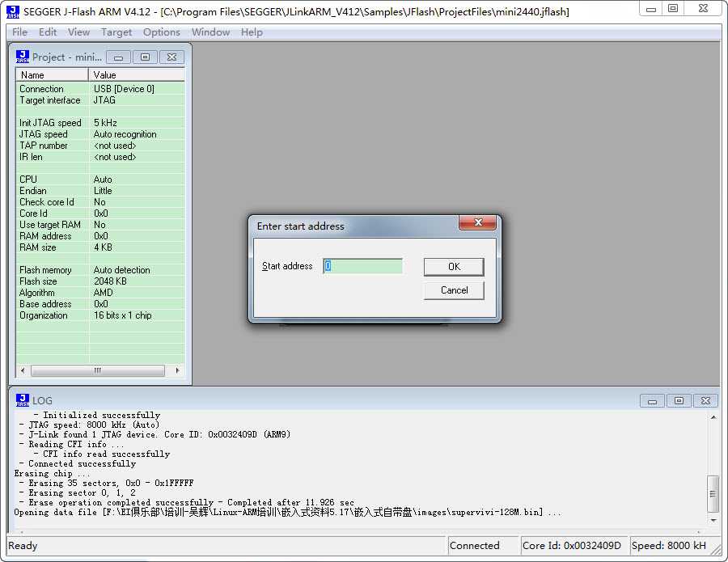Select the Base address row

[100, 304]
